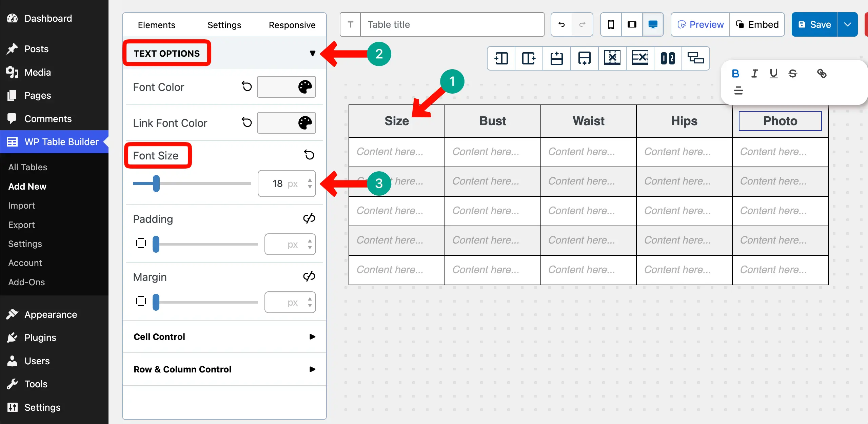
Task: Toggle strikethrough formatting
Action: click(793, 73)
